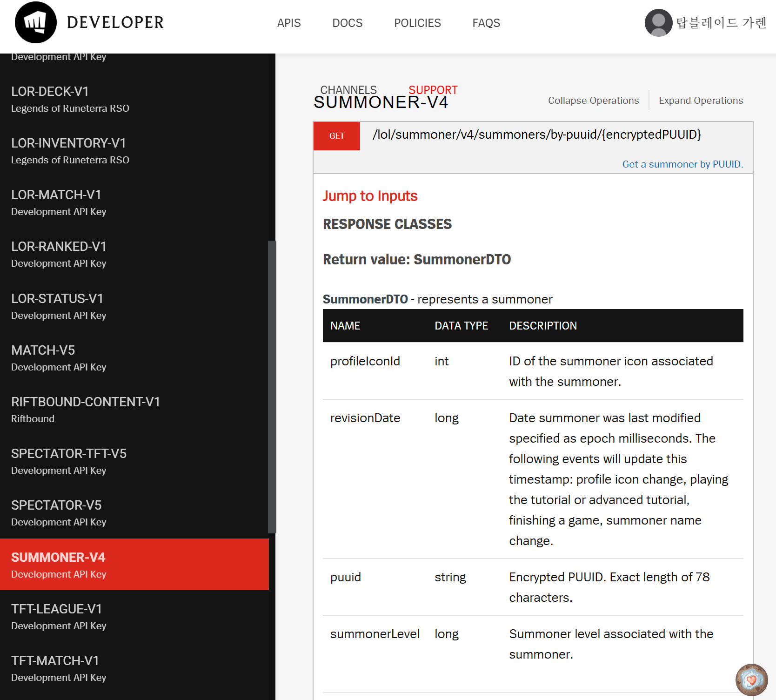This screenshot has height=700, width=776.
Task: Click the 'revisionDate' table cell
Action: (365, 418)
